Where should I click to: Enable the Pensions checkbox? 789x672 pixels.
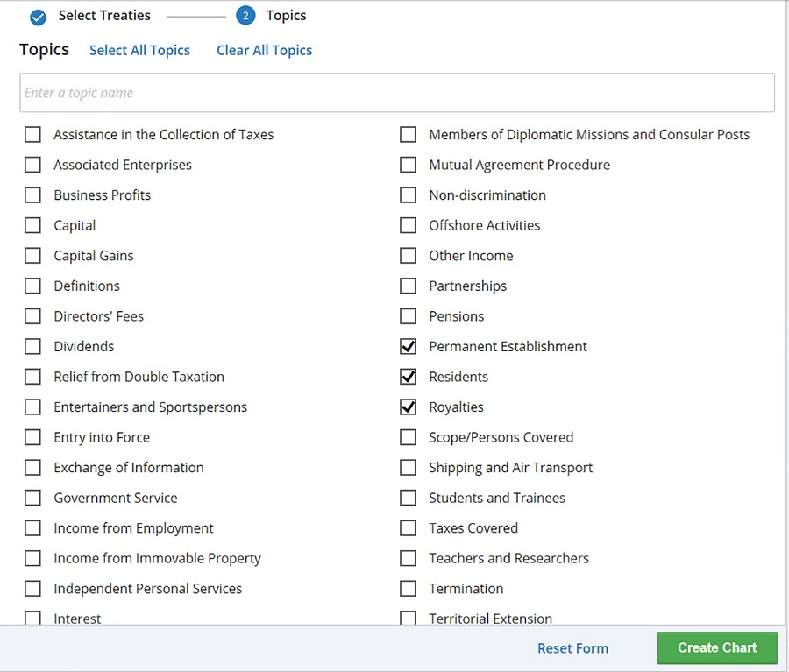tap(408, 316)
